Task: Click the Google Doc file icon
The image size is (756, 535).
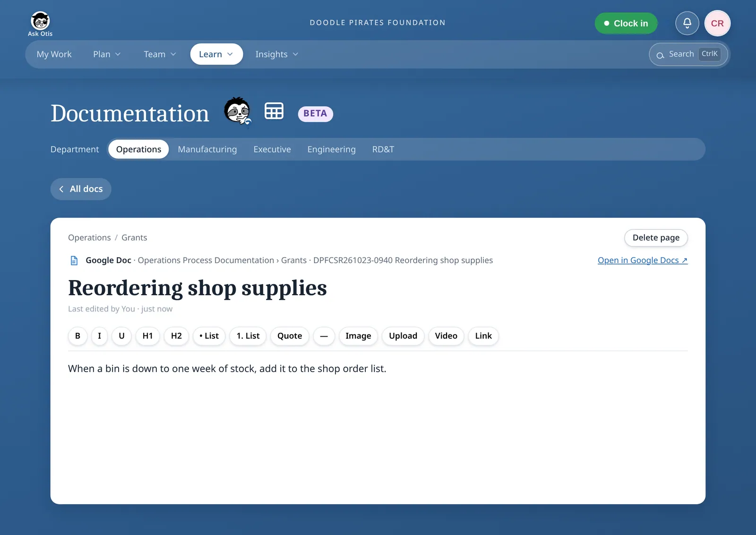Action: coord(74,260)
